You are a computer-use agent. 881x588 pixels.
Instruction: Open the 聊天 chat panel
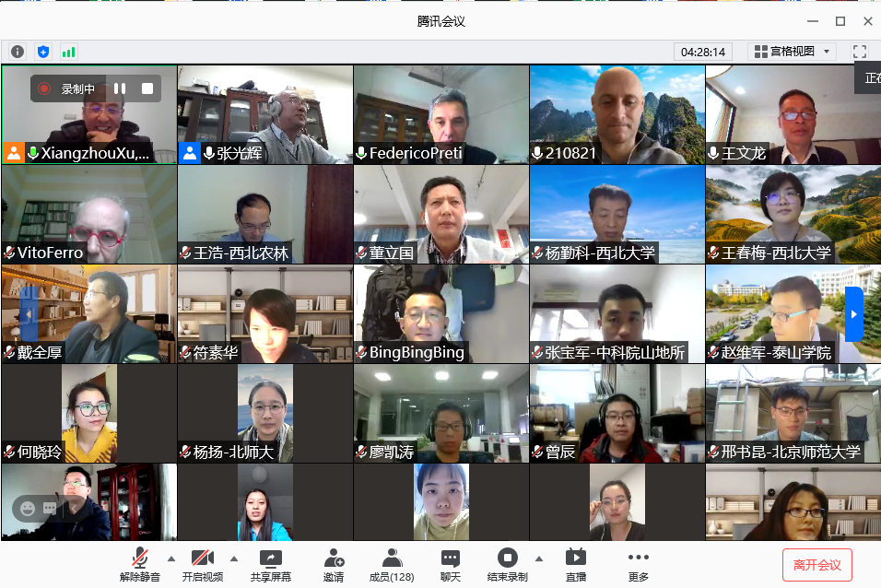coord(451,564)
